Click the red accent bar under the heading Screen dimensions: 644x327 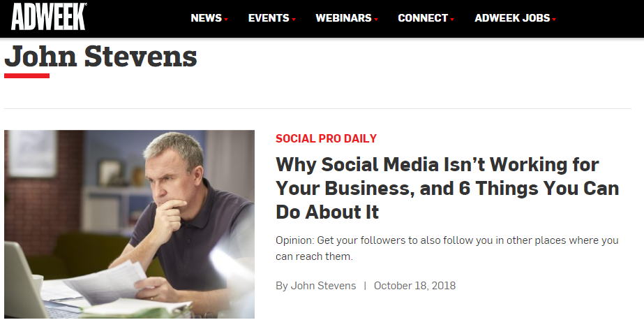click(x=27, y=75)
